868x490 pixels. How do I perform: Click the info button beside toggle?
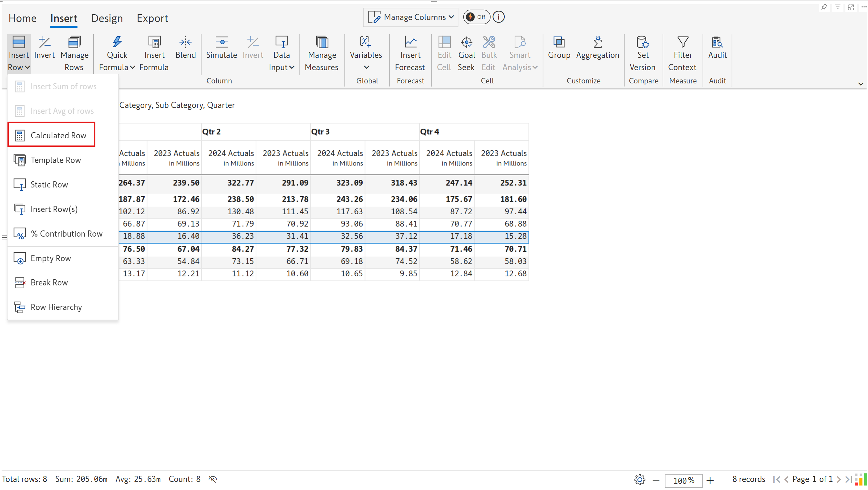(498, 17)
